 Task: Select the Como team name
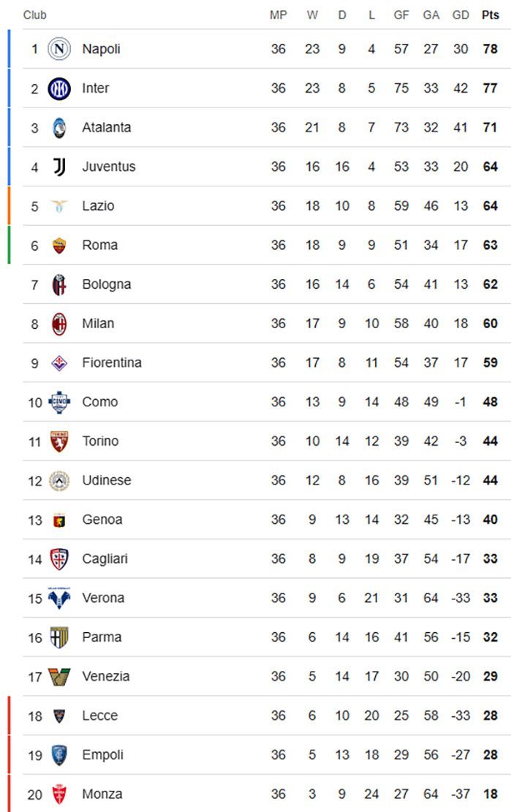click(99, 402)
